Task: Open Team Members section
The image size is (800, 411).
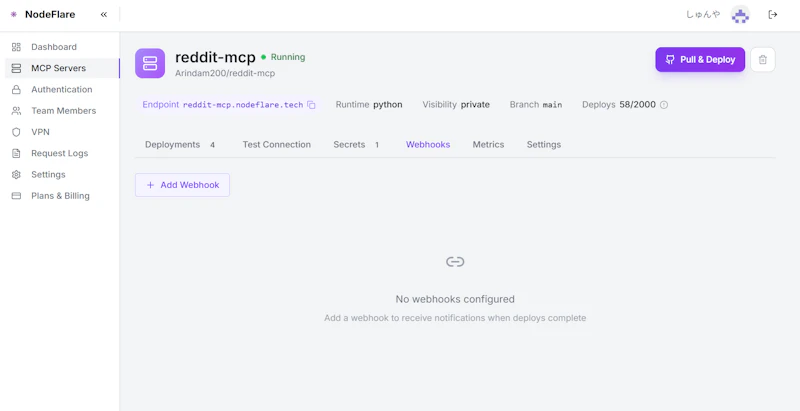Action: [x=62, y=111]
